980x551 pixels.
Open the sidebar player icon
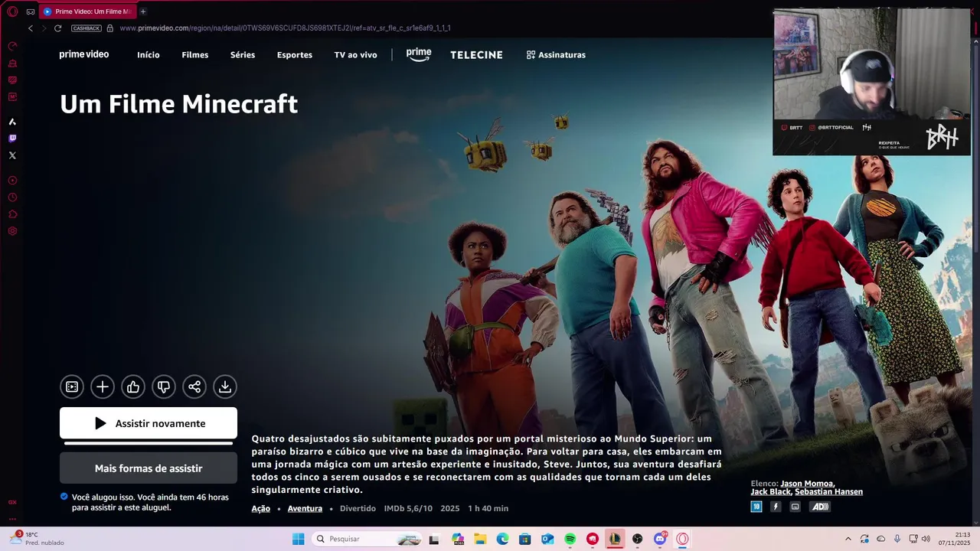[x=12, y=181]
